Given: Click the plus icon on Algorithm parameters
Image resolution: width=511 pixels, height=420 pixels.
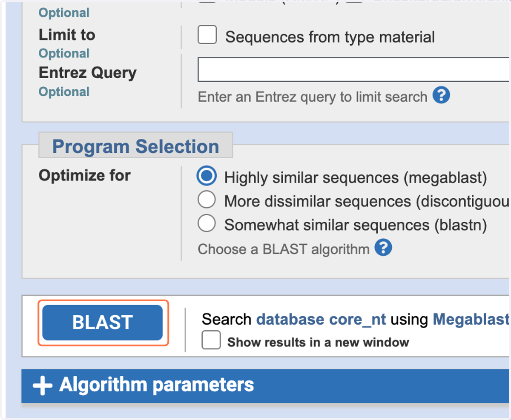Looking at the screenshot, I should click(43, 386).
